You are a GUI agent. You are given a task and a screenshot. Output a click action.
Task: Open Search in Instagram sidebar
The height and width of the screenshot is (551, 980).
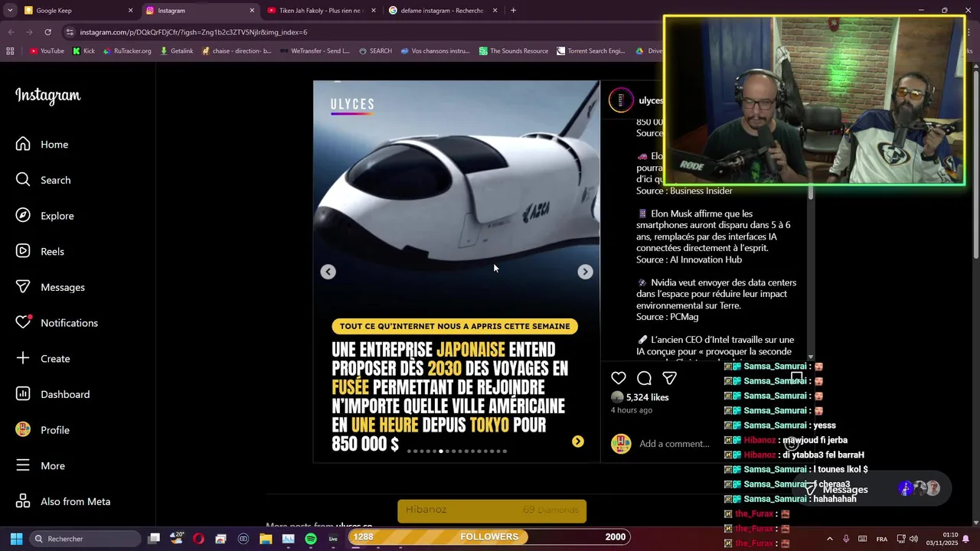(x=44, y=180)
